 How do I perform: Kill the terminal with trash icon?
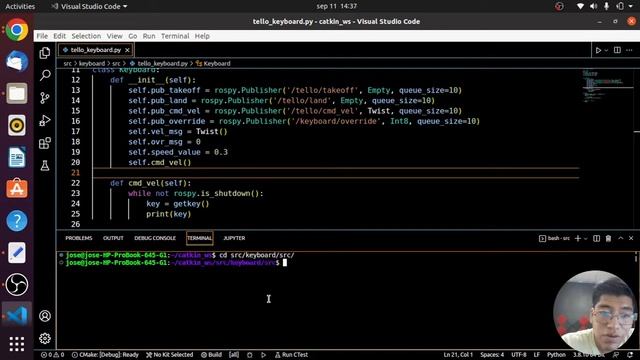click(608, 238)
